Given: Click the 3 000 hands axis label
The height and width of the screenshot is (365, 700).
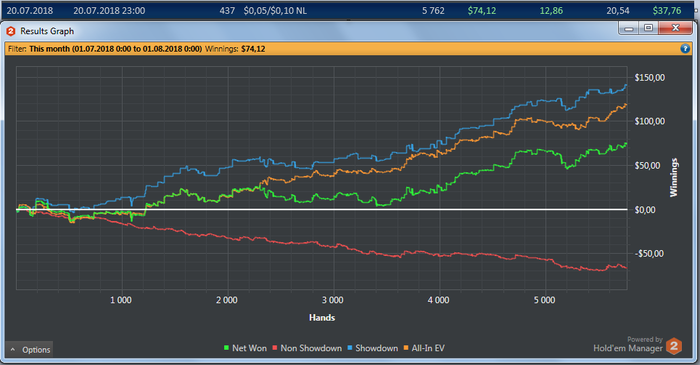Looking at the screenshot, I should tap(333, 300).
